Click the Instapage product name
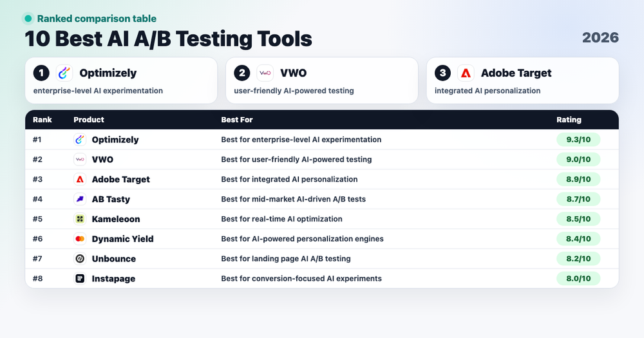 [113, 279]
